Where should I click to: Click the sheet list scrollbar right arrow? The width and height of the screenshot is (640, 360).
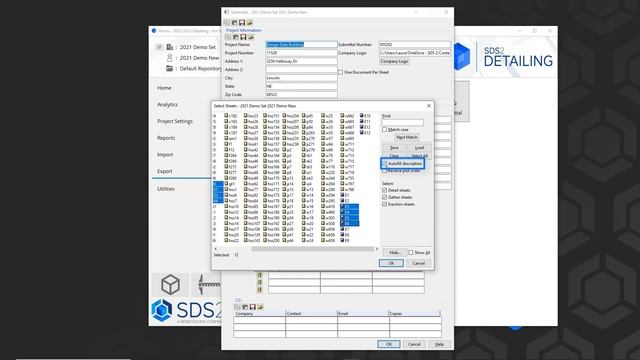377,249
